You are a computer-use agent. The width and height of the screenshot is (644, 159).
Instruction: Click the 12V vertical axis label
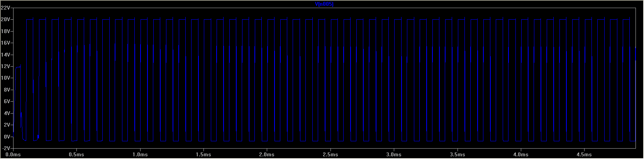(5, 66)
